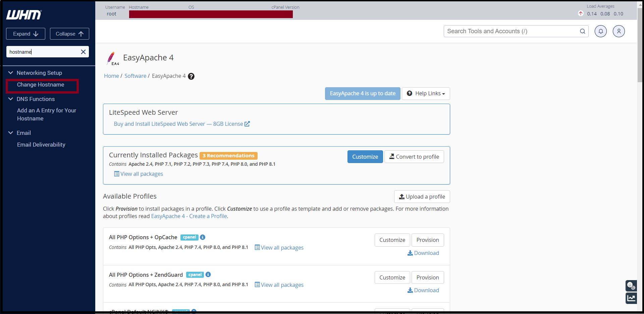Click Upload a profile
This screenshot has height=314, width=644.
[422, 197]
